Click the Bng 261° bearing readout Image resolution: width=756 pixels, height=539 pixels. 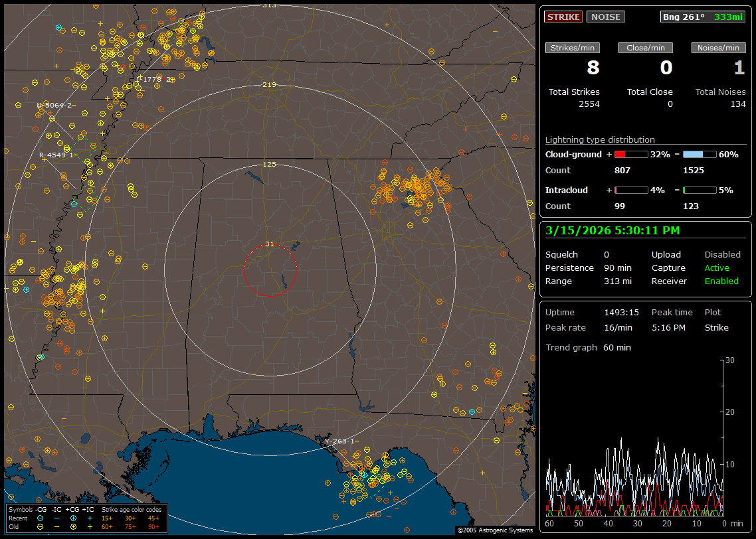(684, 17)
